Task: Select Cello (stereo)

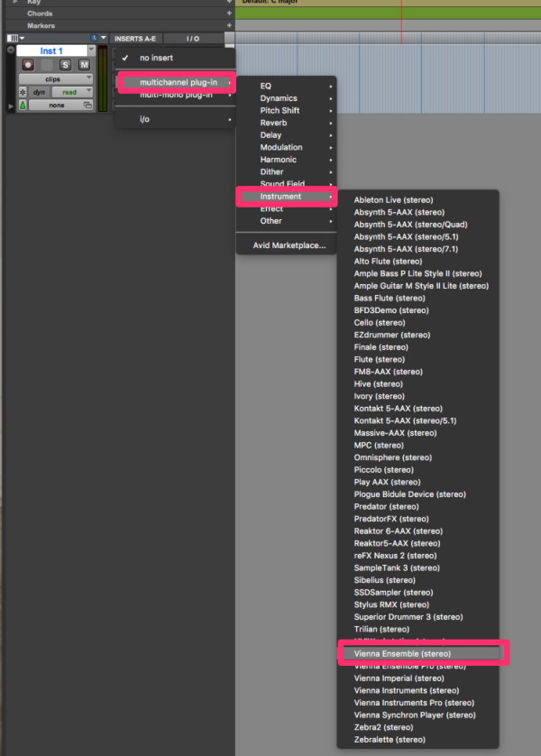Action: pyautogui.click(x=417, y=323)
